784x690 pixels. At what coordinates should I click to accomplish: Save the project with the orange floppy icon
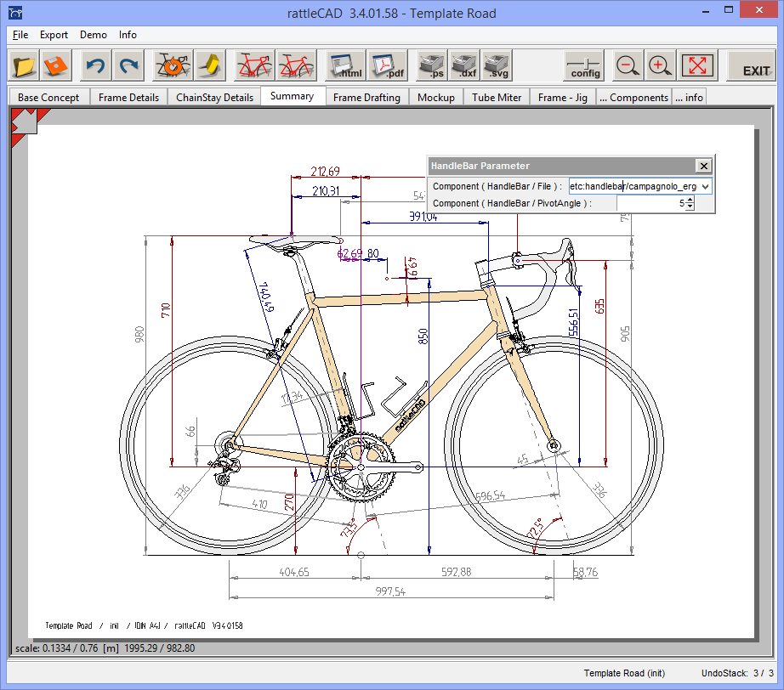click(56, 65)
